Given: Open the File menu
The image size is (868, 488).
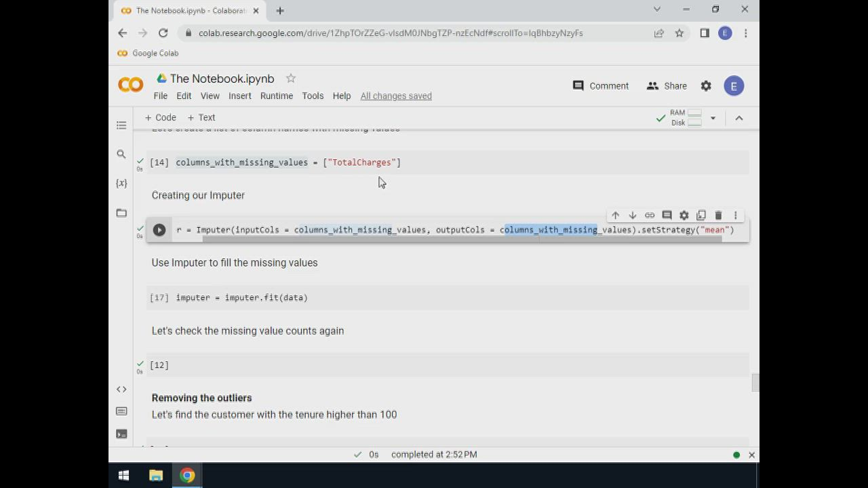Looking at the screenshot, I should (x=160, y=96).
